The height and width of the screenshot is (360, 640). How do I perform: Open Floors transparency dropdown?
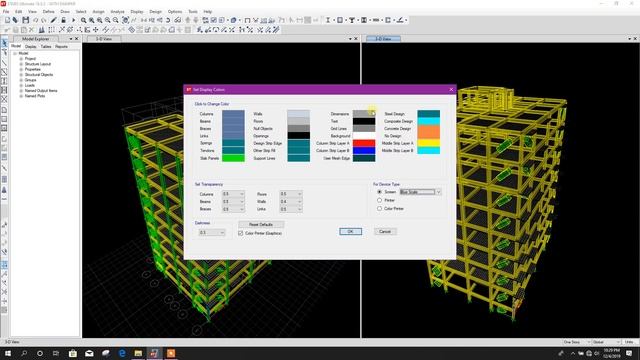click(x=291, y=194)
